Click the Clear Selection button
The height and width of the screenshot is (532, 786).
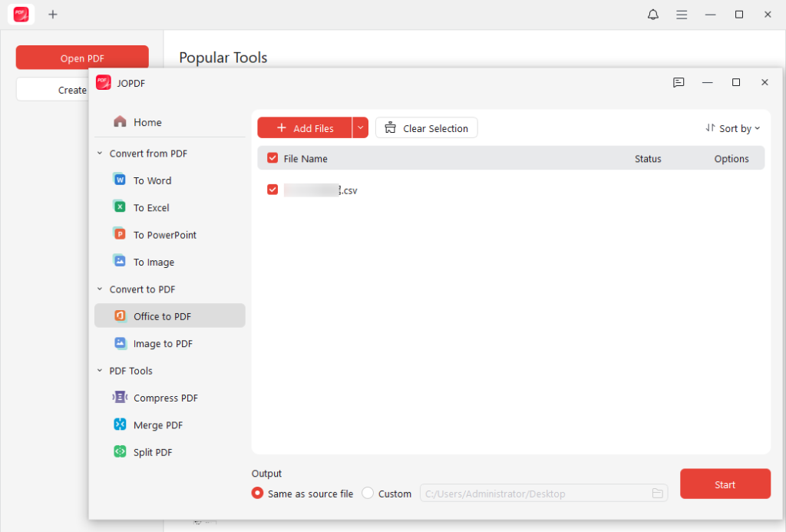point(426,127)
